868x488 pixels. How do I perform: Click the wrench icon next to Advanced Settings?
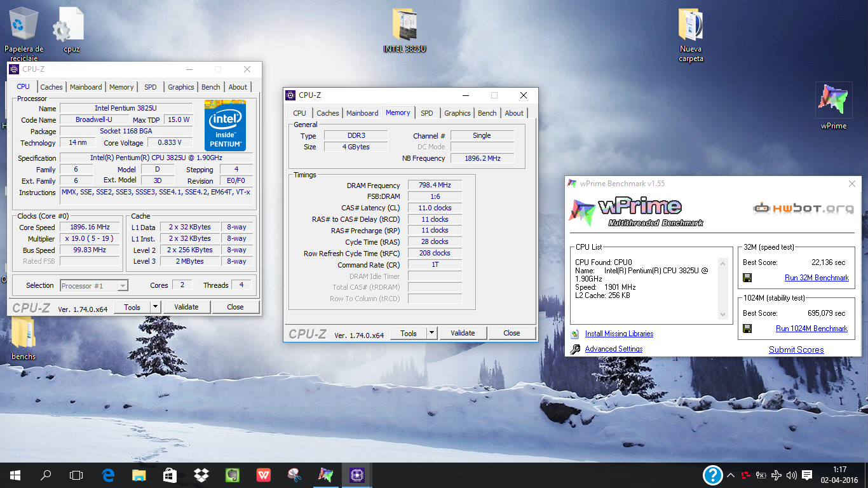point(575,349)
